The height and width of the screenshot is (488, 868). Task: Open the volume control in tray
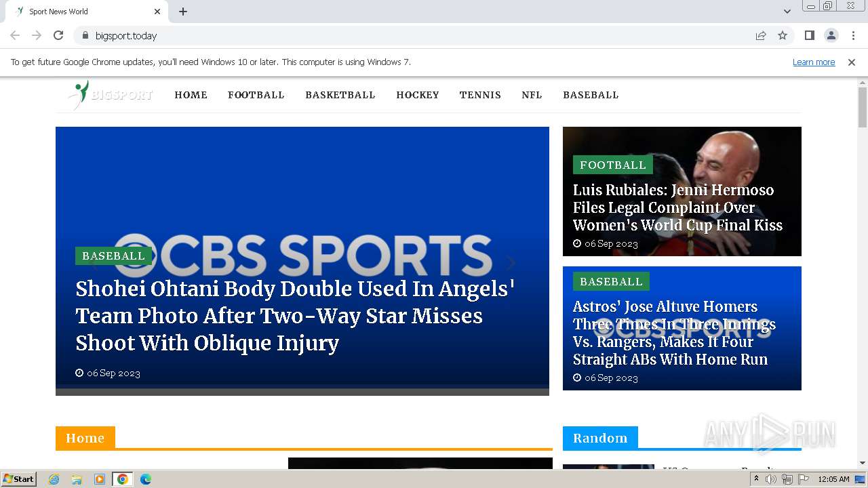pos(771,479)
